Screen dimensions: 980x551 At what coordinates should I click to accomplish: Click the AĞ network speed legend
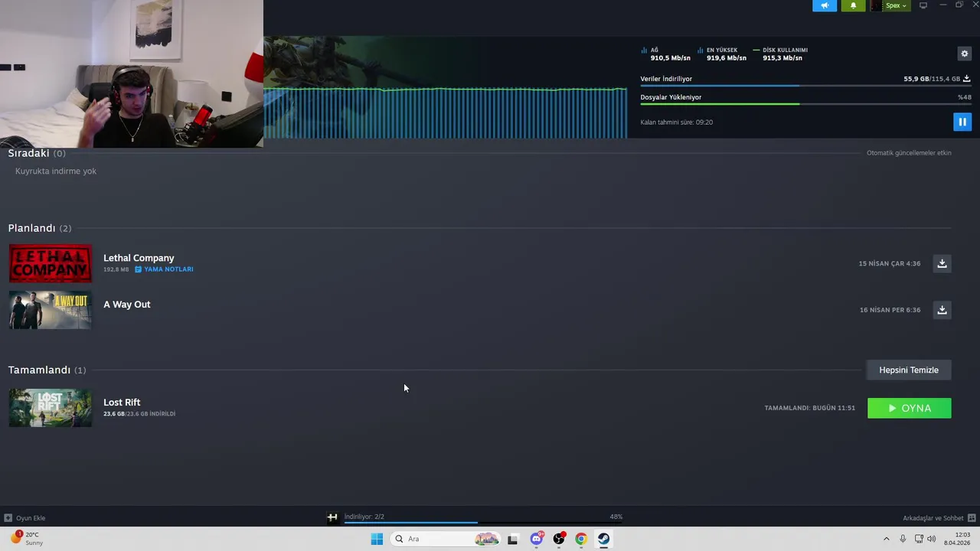[665, 54]
